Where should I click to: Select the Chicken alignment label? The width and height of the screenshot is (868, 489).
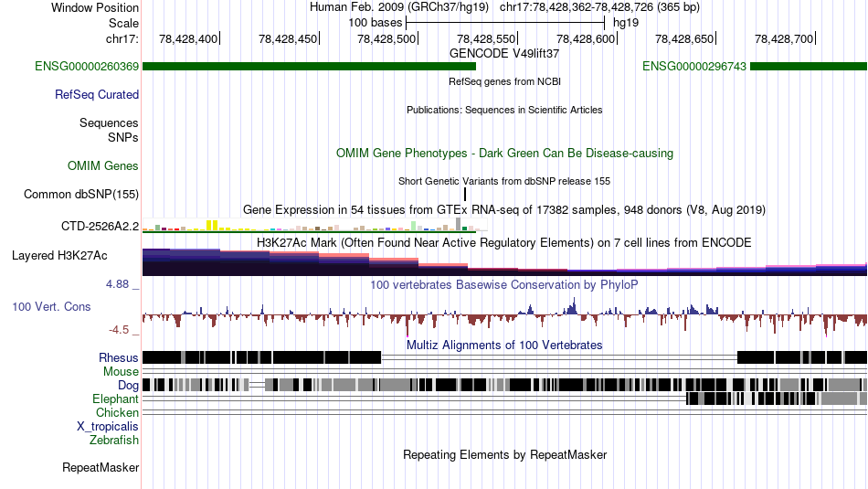[x=117, y=413]
